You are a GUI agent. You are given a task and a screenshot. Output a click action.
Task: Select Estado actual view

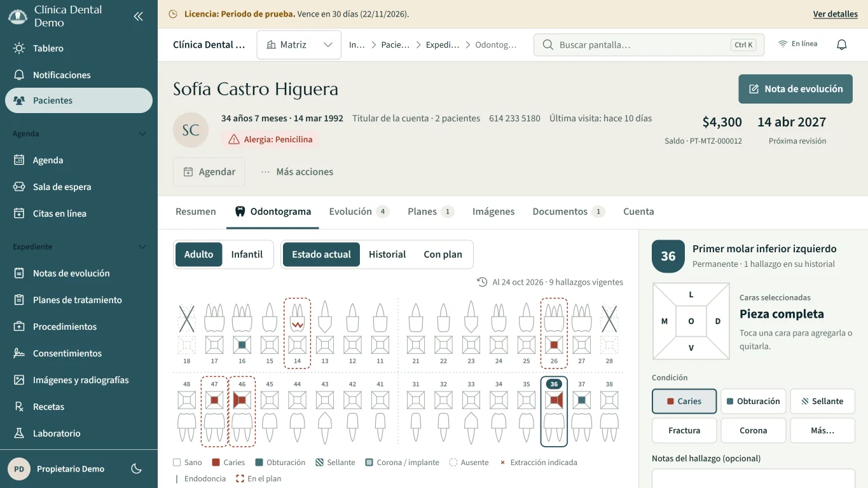tap(321, 254)
